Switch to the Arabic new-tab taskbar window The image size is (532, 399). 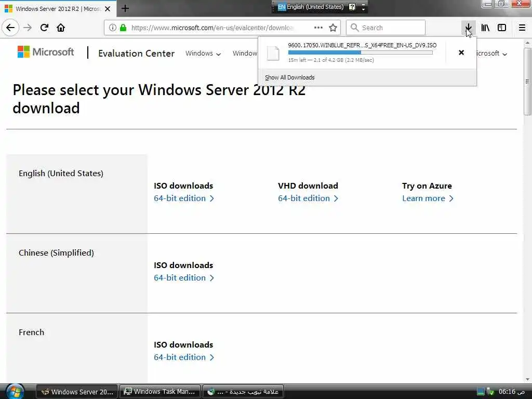[x=243, y=392]
